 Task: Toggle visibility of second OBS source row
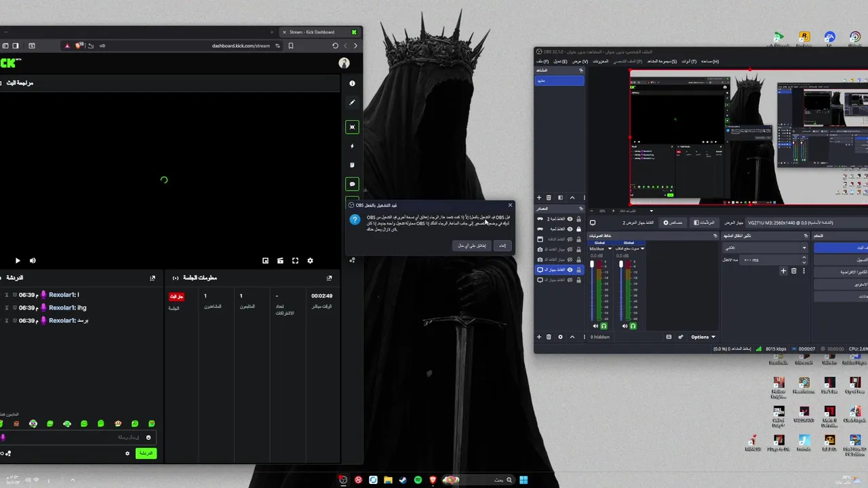tap(570, 229)
